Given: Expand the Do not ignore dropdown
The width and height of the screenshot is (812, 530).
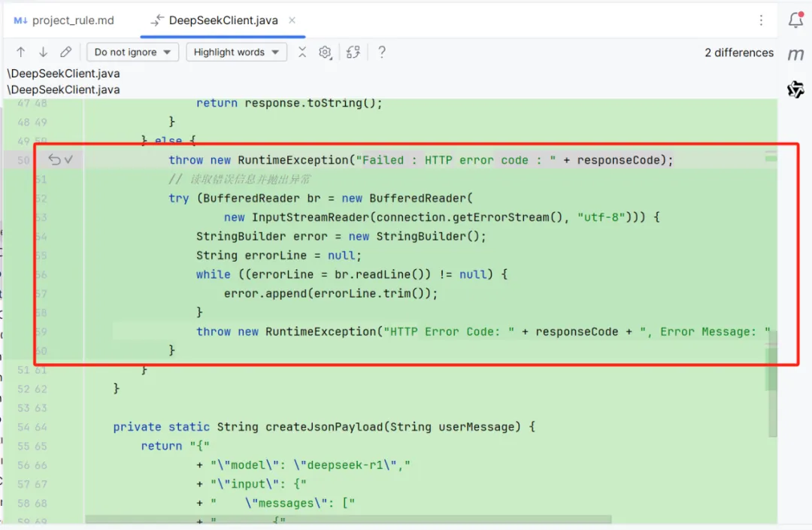Looking at the screenshot, I should (132, 53).
